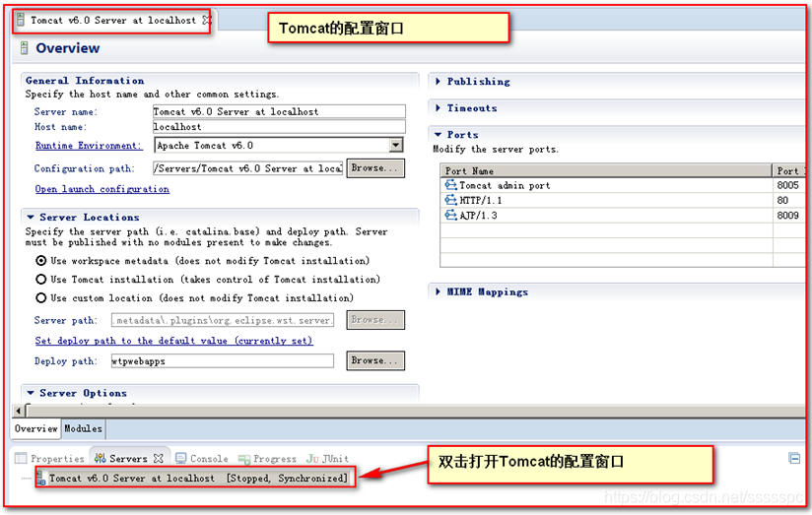Select Use custom location option

click(x=41, y=298)
